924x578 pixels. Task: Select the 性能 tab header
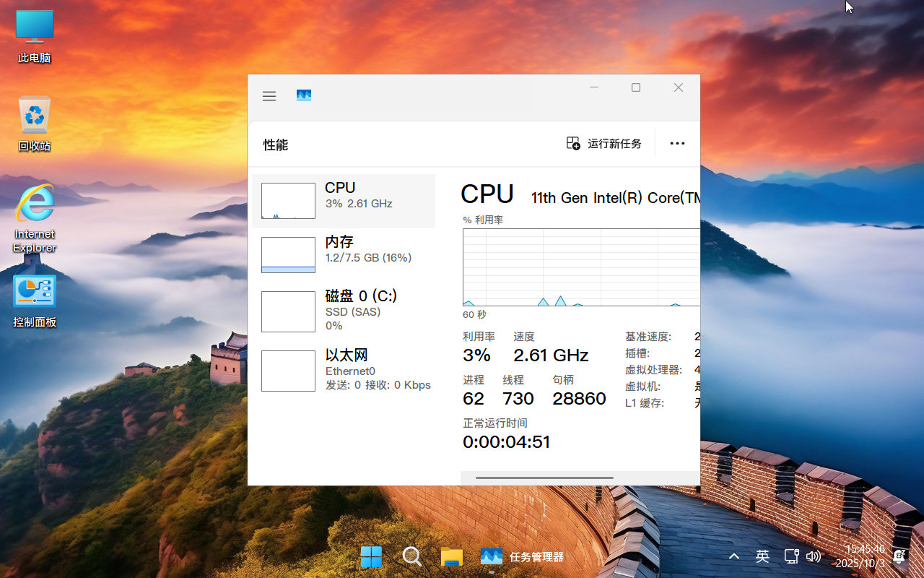click(x=275, y=144)
